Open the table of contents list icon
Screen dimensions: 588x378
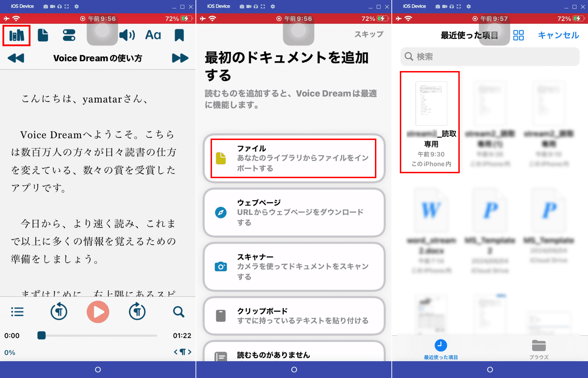click(x=17, y=311)
